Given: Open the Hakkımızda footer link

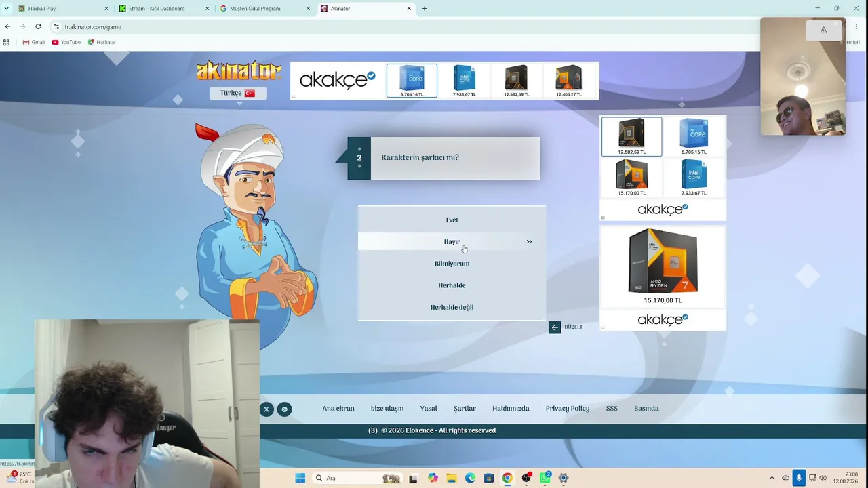Looking at the screenshot, I should click(511, 409).
